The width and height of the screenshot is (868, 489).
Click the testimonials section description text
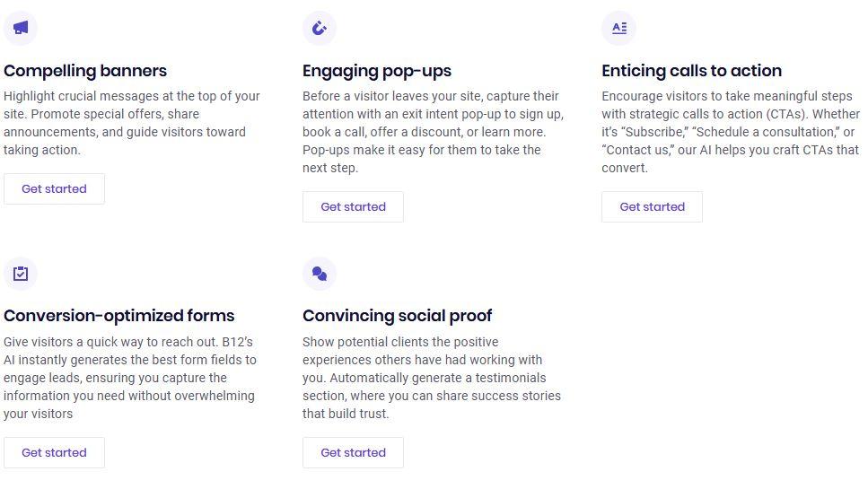(431, 378)
